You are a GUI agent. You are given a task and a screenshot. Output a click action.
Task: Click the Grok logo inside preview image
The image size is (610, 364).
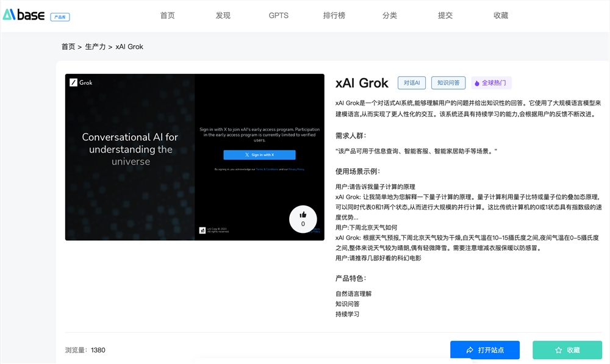coord(81,82)
